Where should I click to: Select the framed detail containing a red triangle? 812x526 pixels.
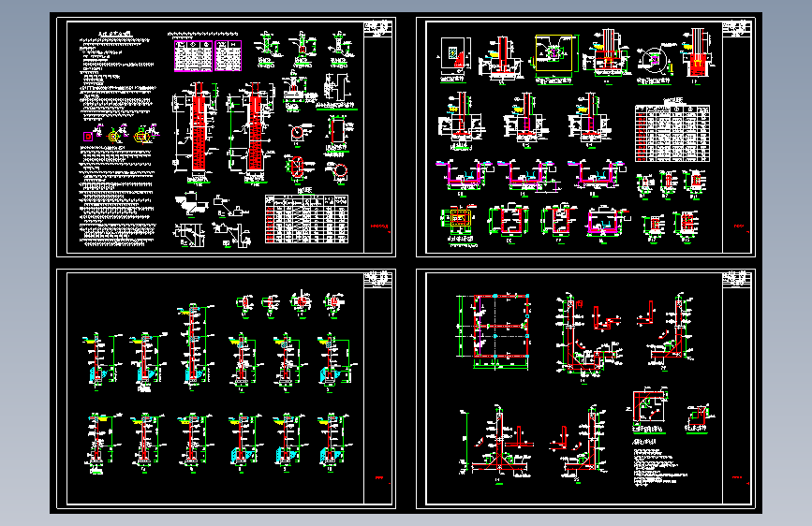456,53
